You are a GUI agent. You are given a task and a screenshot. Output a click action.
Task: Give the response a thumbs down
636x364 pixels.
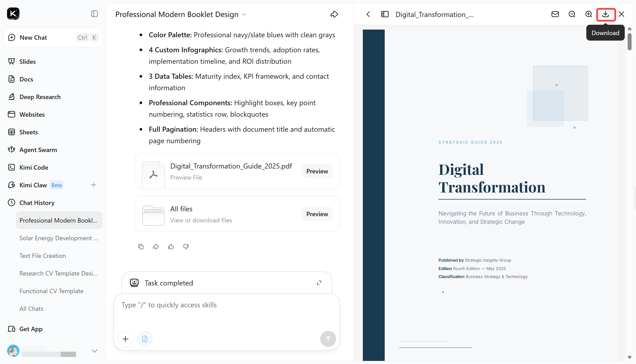coord(186,246)
